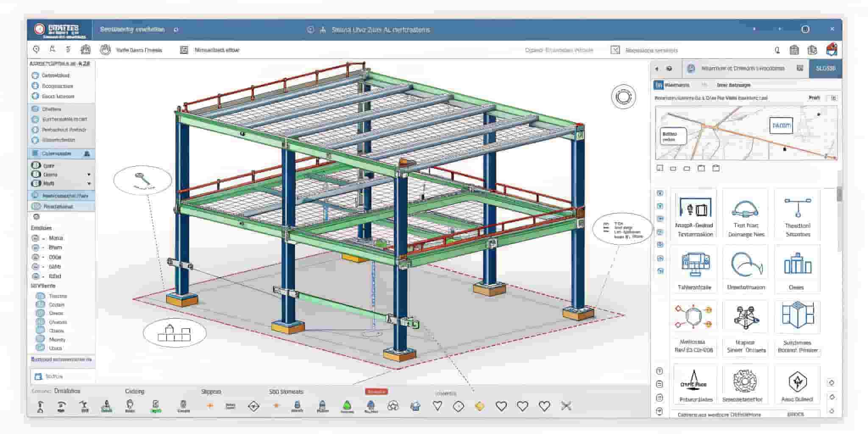868x434 pixels.
Task: Click the right panel vertical scrollbar thumb
Action: [x=839, y=195]
